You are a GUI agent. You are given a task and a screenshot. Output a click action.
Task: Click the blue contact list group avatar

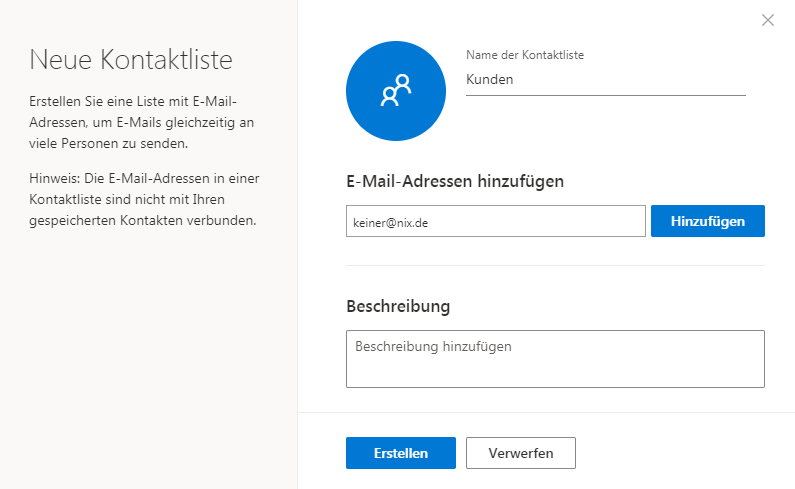pos(396,91)
